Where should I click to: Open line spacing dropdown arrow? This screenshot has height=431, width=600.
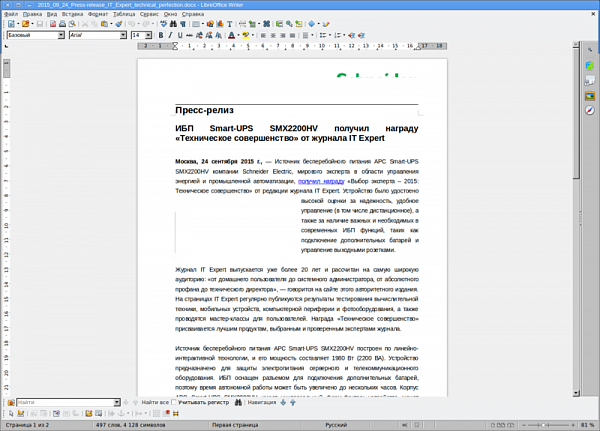pos(313,35)
